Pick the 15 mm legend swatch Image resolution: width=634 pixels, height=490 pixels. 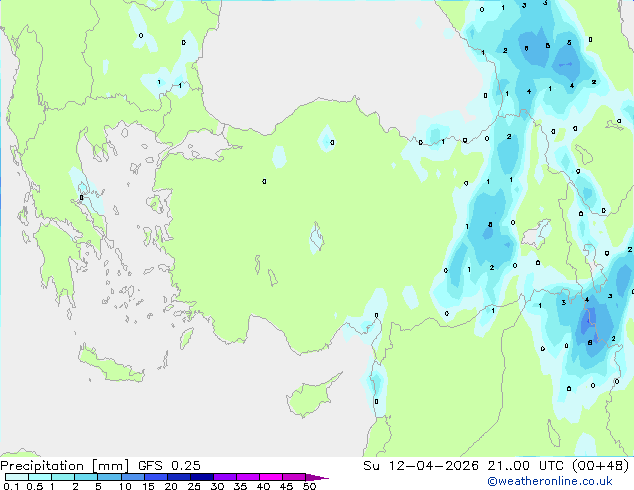coord(155,477)
